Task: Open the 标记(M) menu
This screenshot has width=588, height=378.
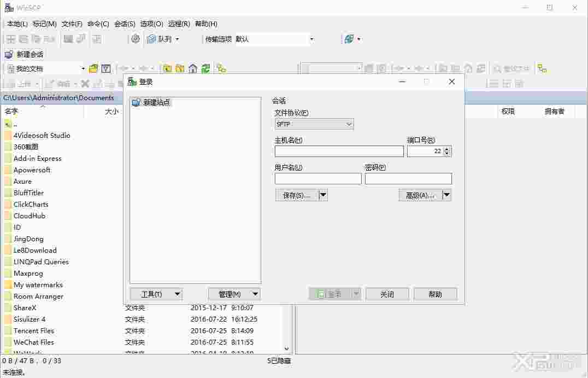Action: click(45, 24)
